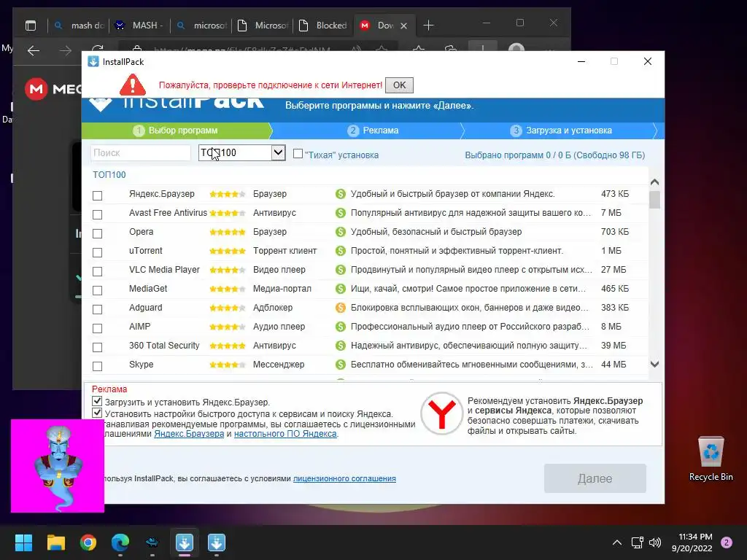The height and width of the screenshot is (560, 747).
Task: Click the orange license icon for Adguard
Action: 340,308
